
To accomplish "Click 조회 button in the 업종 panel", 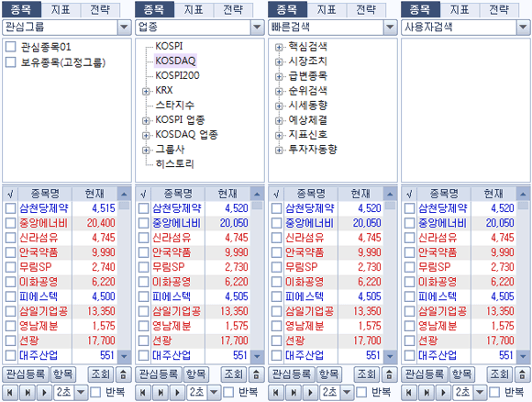I will [x=234, y=374].
